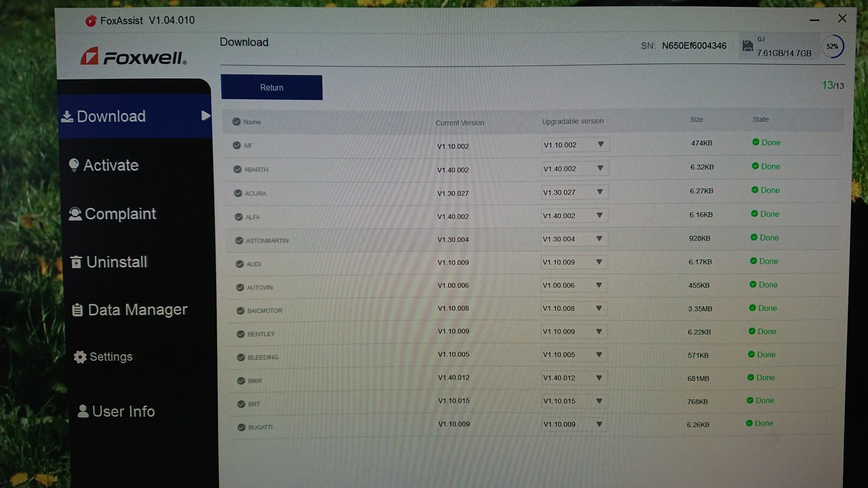The width and height of the screenshot is (868, 488).
Task: Click the green Done icon for BUGATTI
Action: tap(750, 423)
